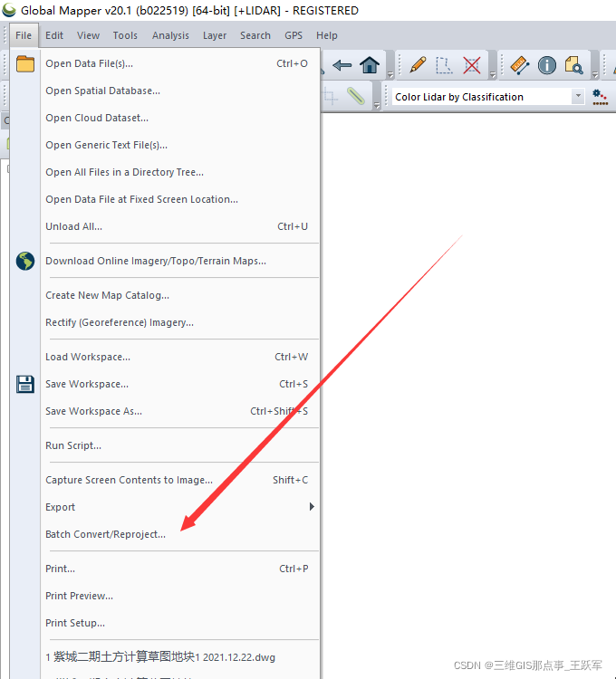The image size is (616, 679).
Task: Choose Open Data File at Fixed Screen Location...
Action: click(179, 200)
